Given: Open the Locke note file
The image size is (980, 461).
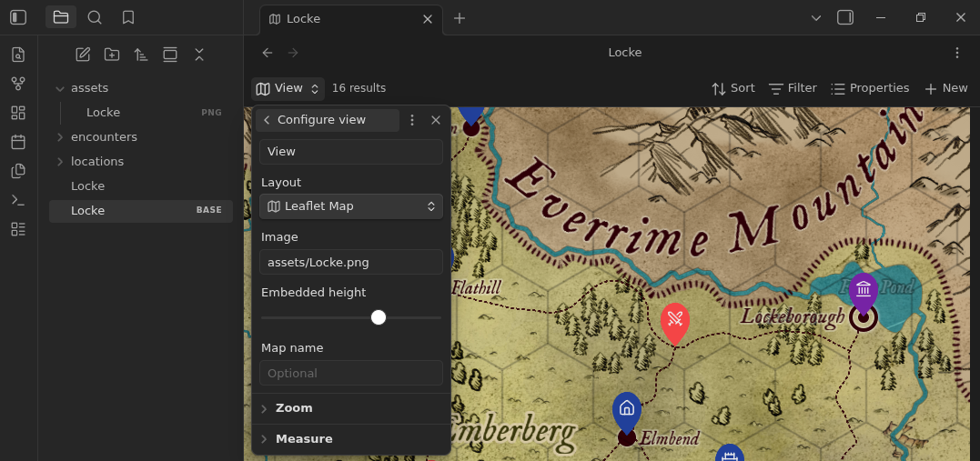Looking at the screenshot, I should click(141, 186).
